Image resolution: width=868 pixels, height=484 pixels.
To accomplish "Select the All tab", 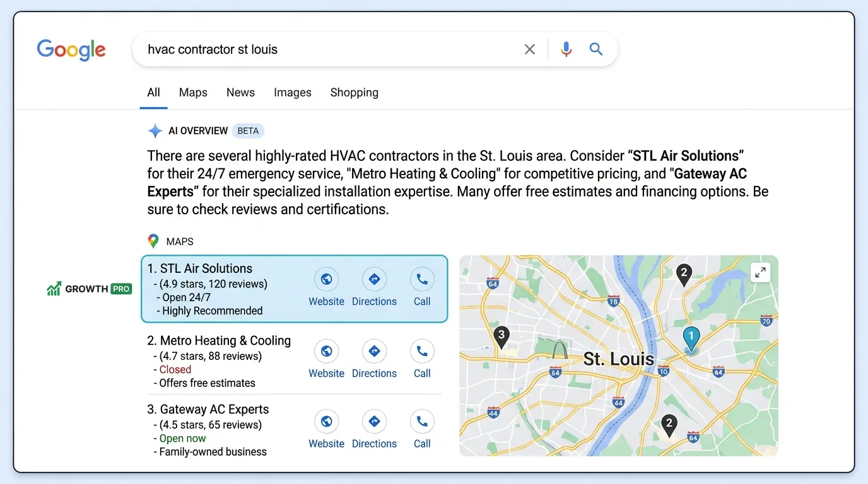I will pyautogui.click(x=153, y=93).
